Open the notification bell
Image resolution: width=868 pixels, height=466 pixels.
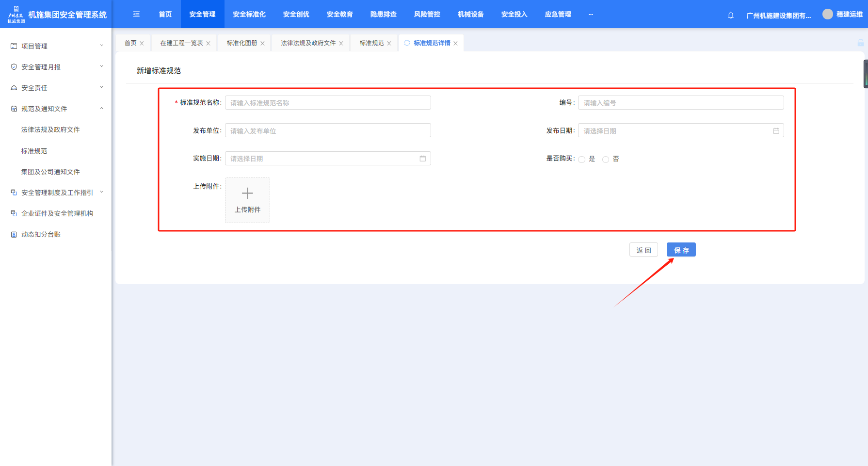(731, 15)
